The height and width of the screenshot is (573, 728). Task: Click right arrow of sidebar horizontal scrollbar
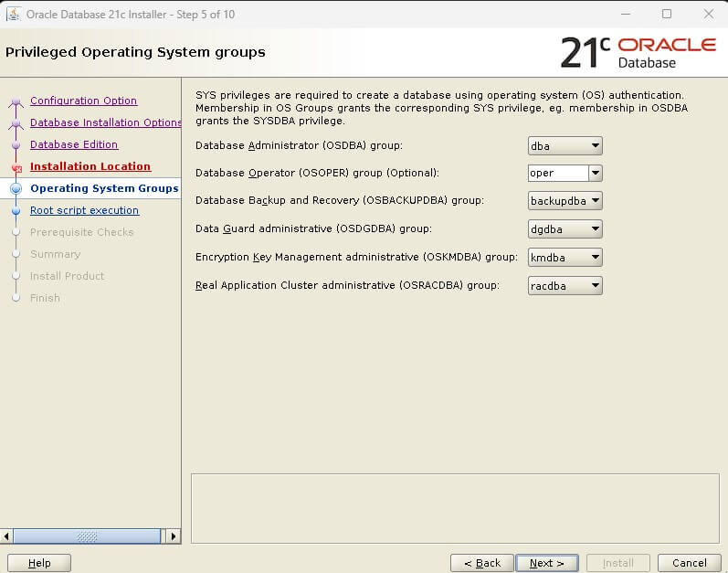coord(174,536)
